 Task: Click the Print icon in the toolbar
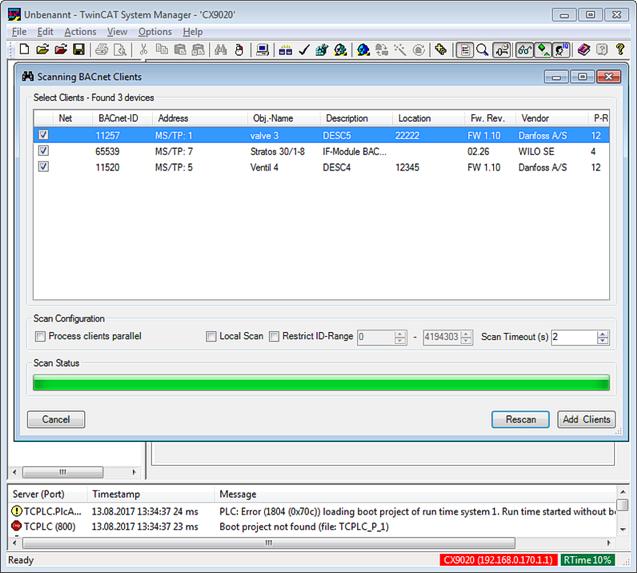[102, 50]
